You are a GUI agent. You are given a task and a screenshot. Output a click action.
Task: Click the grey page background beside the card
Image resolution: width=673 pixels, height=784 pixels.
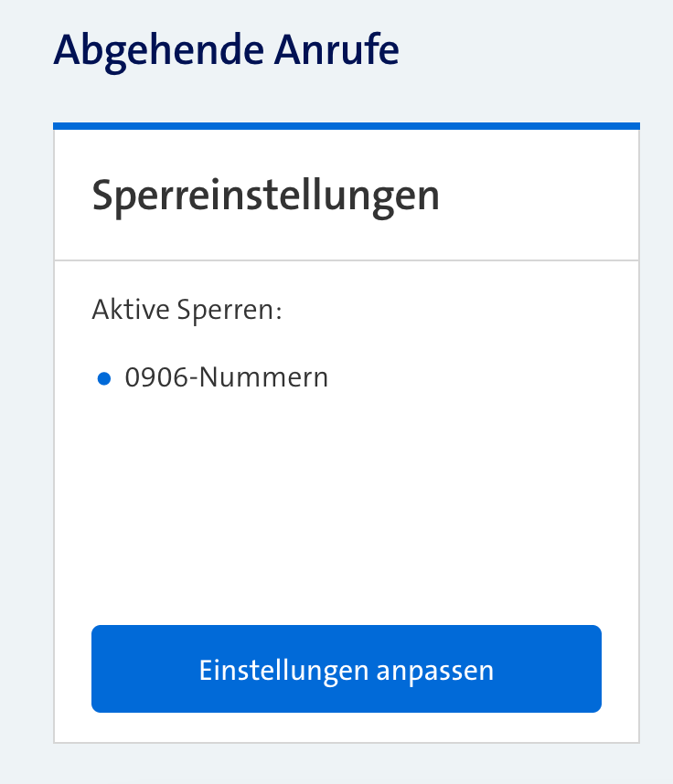tap(27, 411)
